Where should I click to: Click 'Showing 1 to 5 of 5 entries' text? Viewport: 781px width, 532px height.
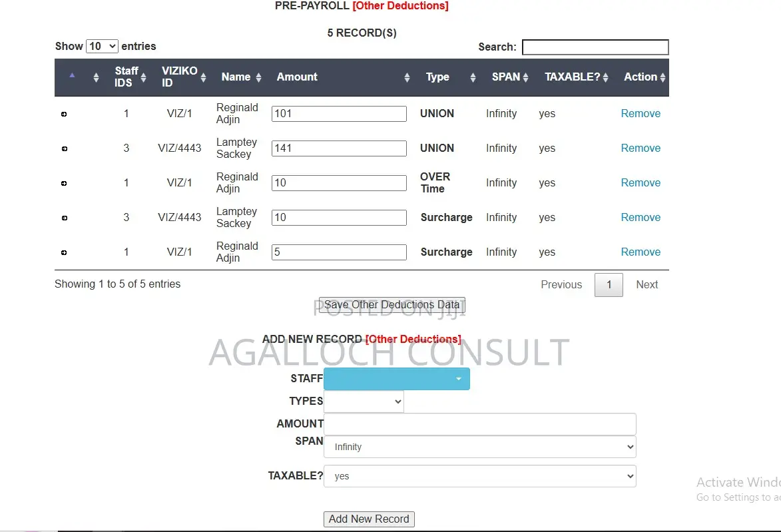pyautogui.click(x=118, y=284)
